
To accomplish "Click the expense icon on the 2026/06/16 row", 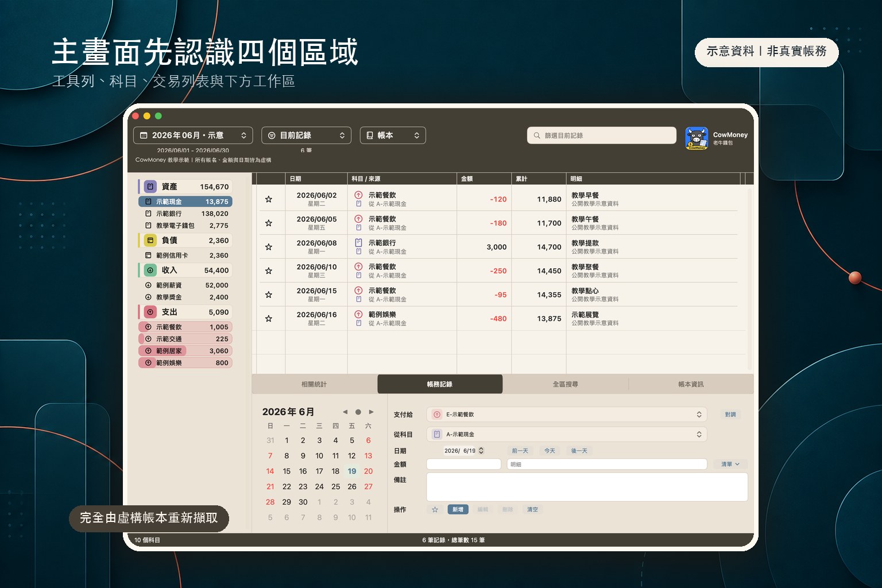I will 358,315.
